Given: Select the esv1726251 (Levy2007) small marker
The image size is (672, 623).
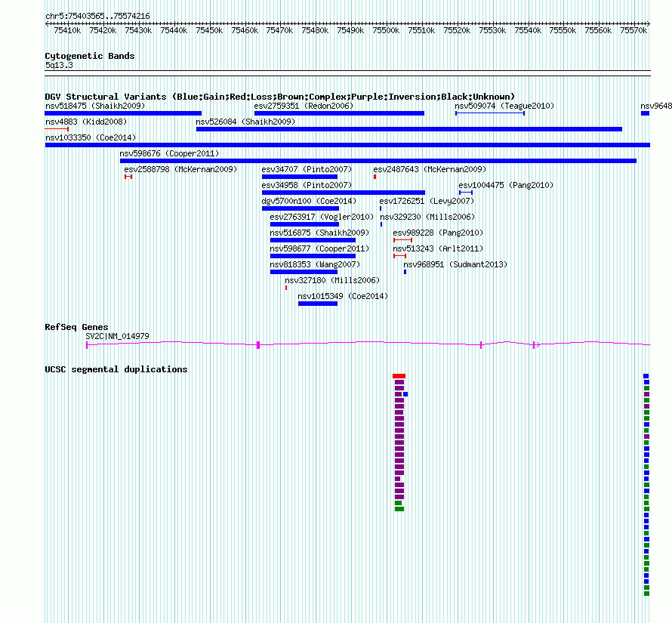Looking at the screenshot, I should pos(381,208).
